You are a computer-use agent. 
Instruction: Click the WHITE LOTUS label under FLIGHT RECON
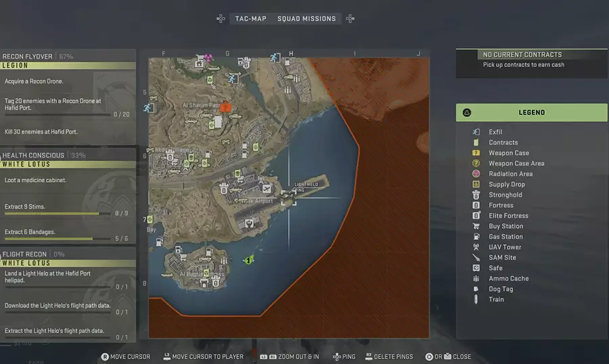coord(26,263)
